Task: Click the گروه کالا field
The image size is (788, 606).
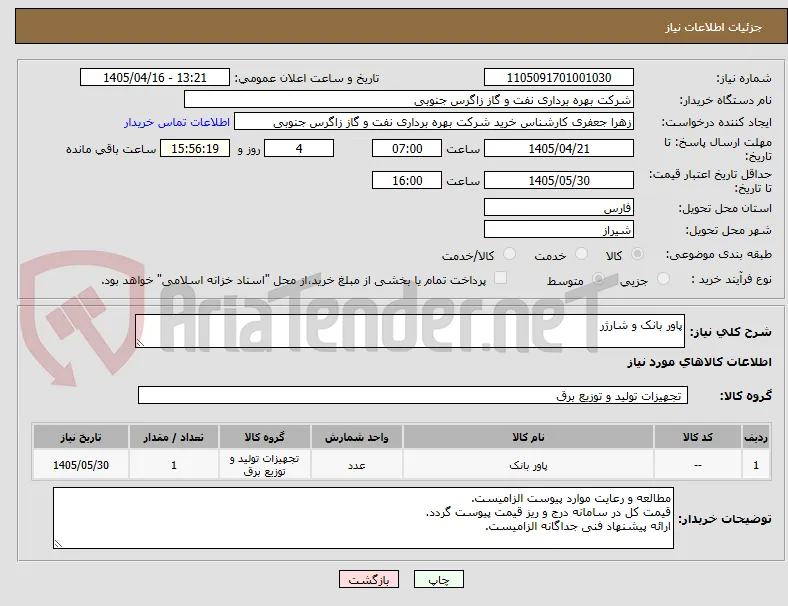Action: pos(413,395)
